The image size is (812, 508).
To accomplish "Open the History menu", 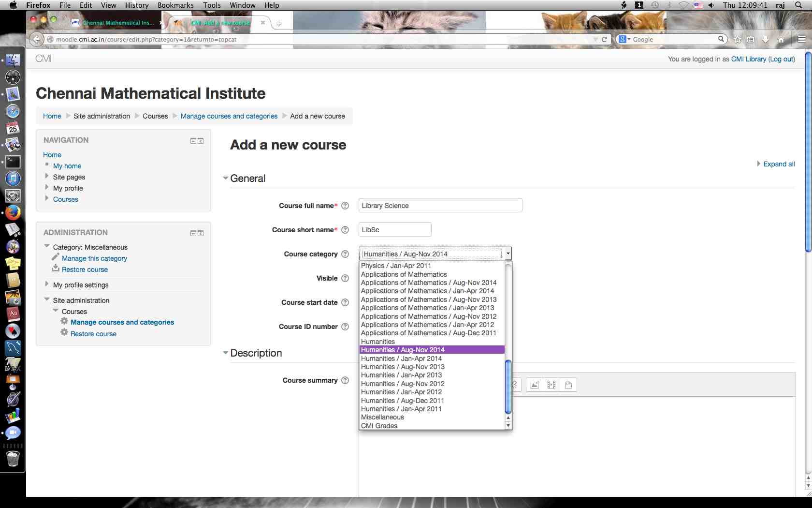I will (137, 5).
